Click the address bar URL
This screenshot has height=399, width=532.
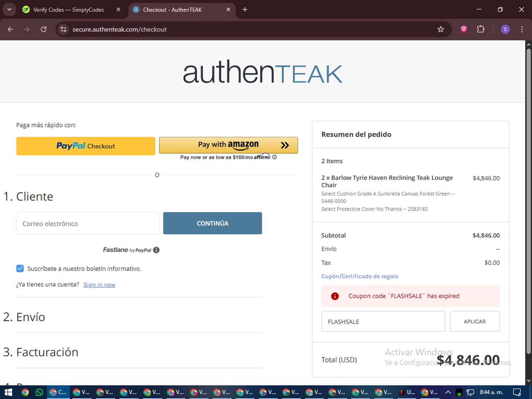120,29
